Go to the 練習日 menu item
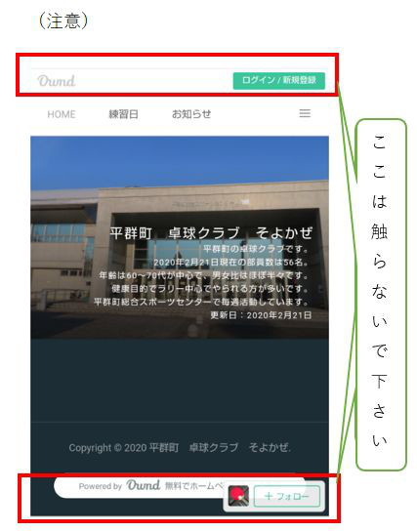The width and height of the screenshot is (417, 532). (123, 114)
